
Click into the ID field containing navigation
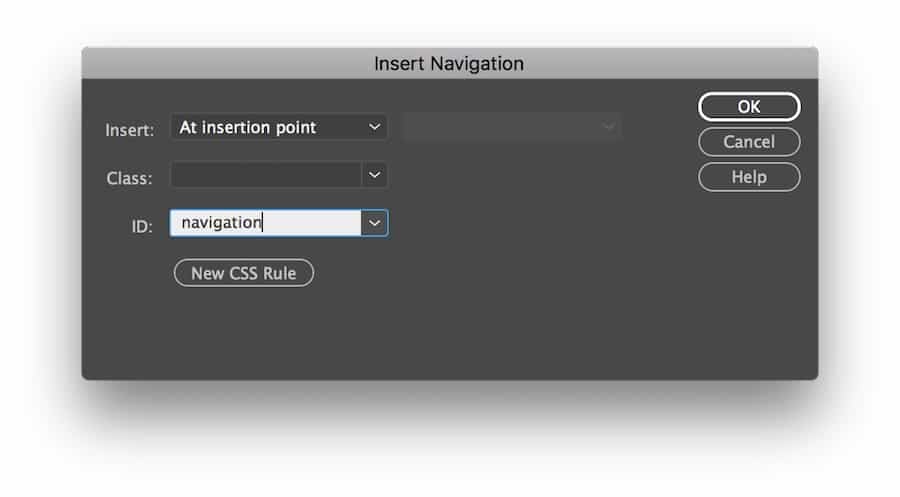click(x=265, y=223)
